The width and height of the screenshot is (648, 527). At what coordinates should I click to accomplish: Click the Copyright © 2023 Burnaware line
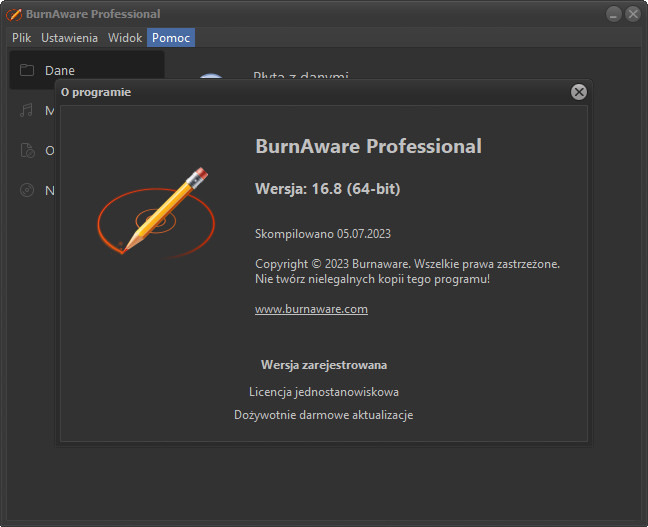pyautogui.click(x=407, y=264)
